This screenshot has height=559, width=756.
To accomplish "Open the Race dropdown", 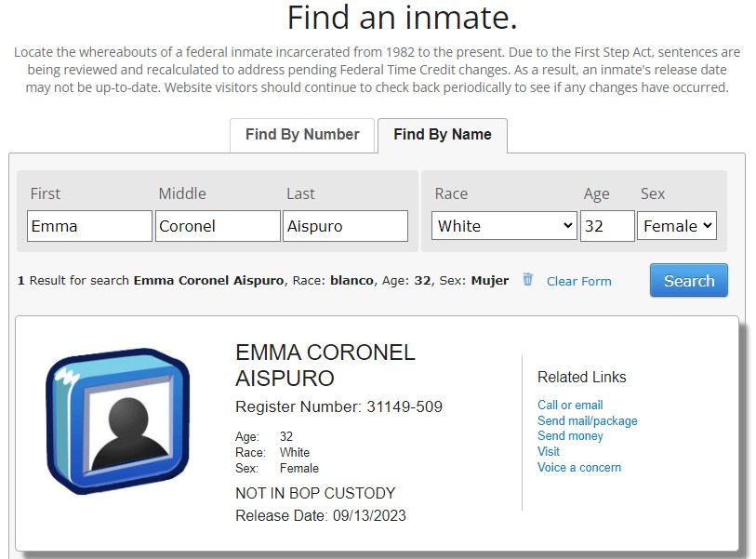I will 505,226.
